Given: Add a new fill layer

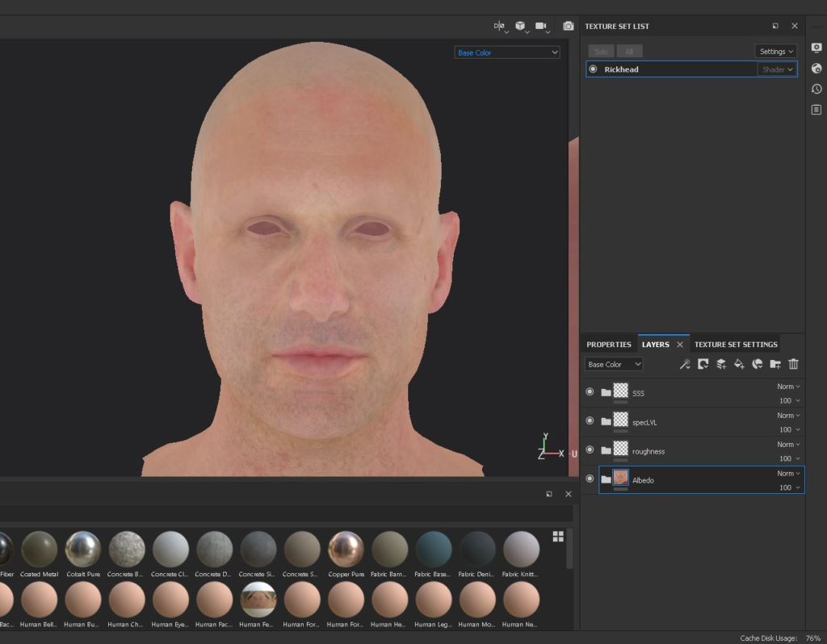Looking at the screenshot, I should (739, 364).
